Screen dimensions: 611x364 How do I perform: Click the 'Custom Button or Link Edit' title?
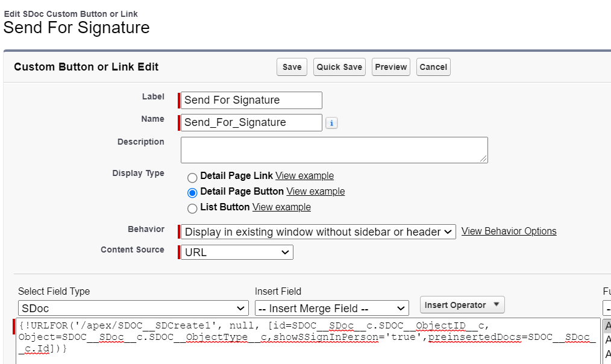tap(86, 67)
